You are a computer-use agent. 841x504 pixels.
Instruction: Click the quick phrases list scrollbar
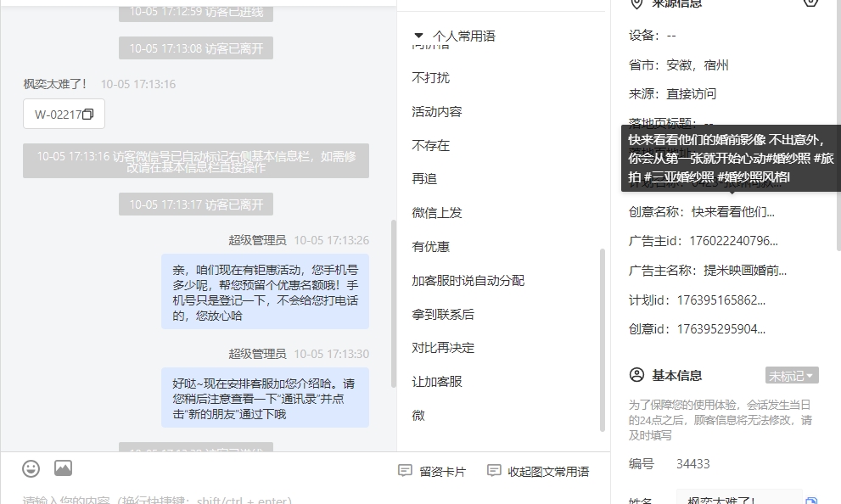[603, 340]
